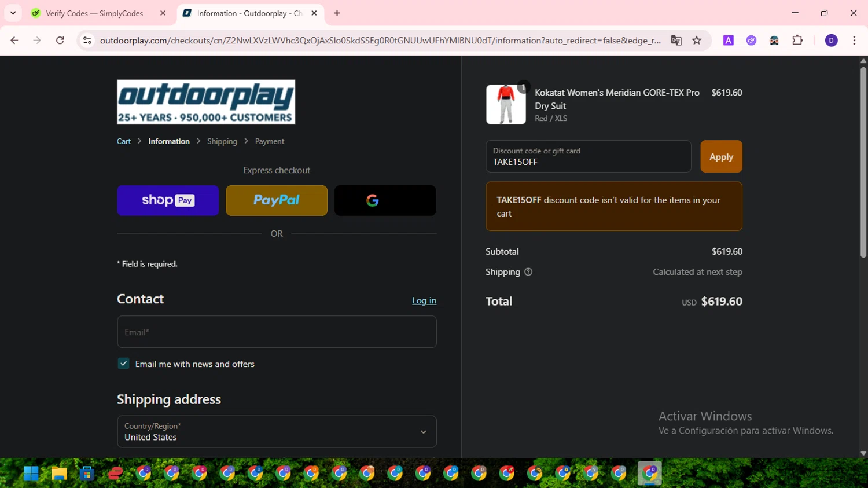Click the Shipping help question-mark icon
This screenshot has height=488, width=868.
tap(528, 272)
